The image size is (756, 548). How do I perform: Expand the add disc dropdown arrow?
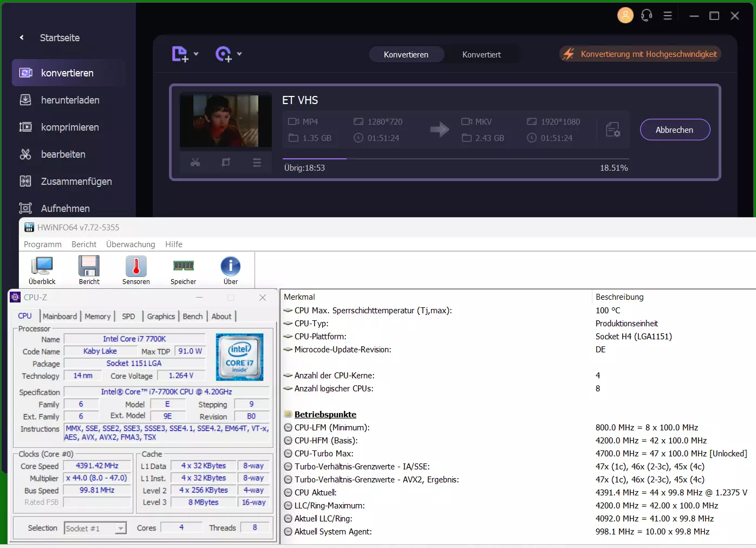coord(239,54)
